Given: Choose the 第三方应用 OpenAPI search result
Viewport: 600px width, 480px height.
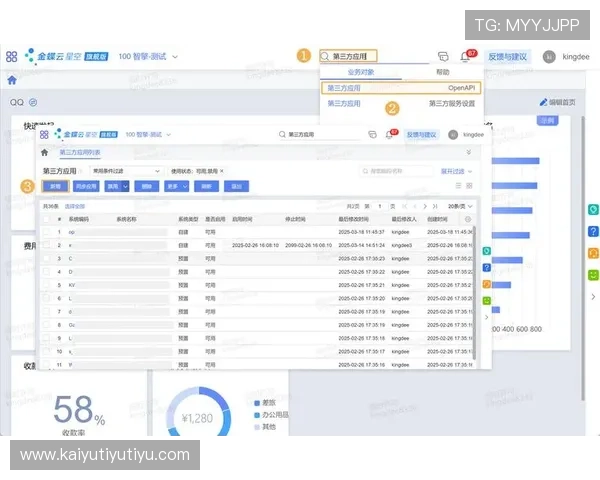Looking at the screenshot, I should pyautogui.click(x=401, y=88).
